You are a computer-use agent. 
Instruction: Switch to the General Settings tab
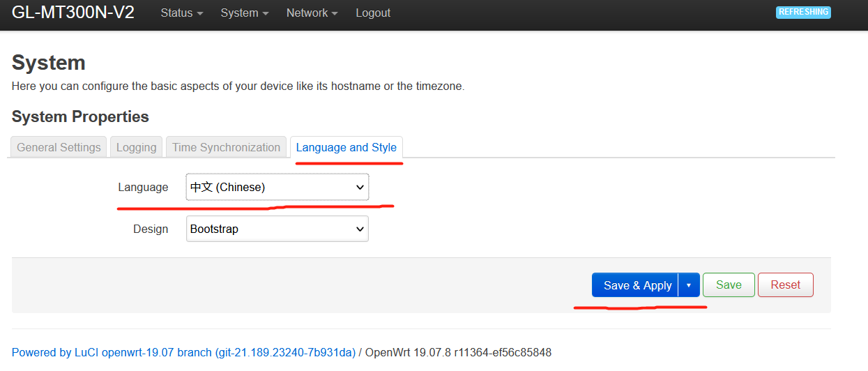coord(59,147)
